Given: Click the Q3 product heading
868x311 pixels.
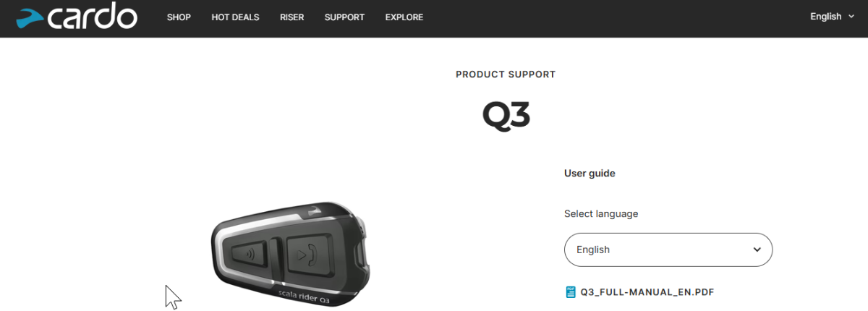Looking at the screenshot, I should (x=506, y=115).
